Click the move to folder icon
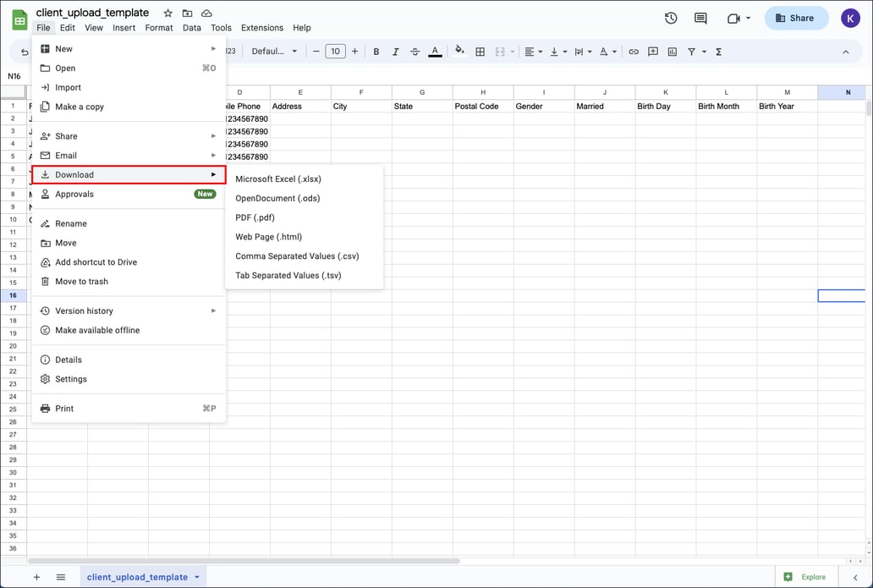The height and width of the screenshot is (588, 873). (187, 13)
